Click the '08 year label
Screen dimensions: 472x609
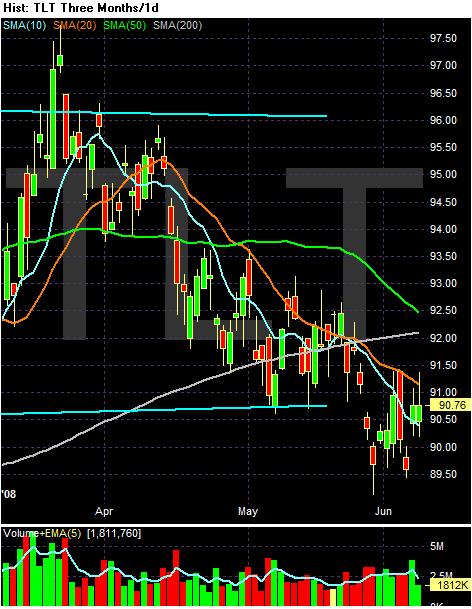click(9, 494)
